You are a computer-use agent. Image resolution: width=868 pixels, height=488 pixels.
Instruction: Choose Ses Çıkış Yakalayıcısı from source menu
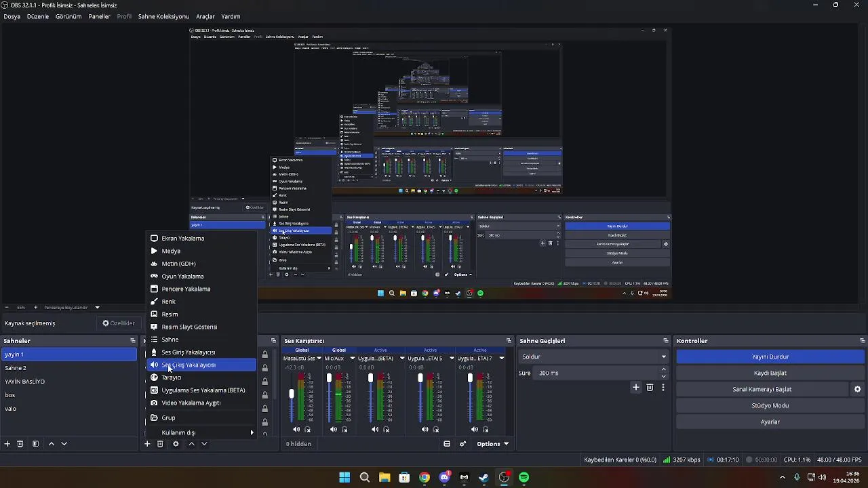(202, 365)
